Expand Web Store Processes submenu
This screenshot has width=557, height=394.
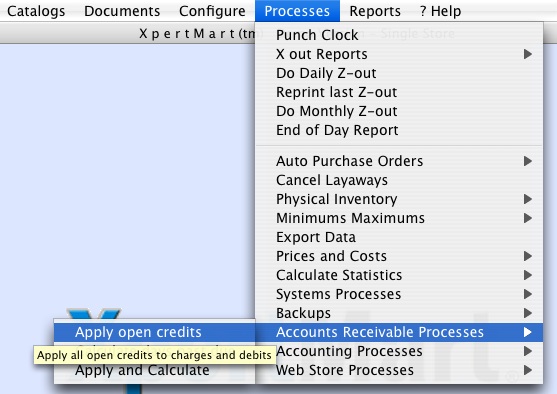click(x=399, y=370)
